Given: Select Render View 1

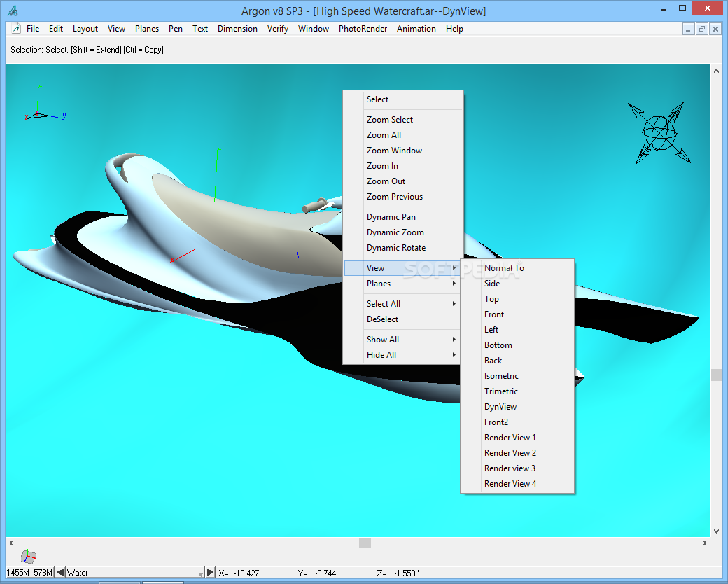Looking at the screenshot, I should tap(517, 438).
